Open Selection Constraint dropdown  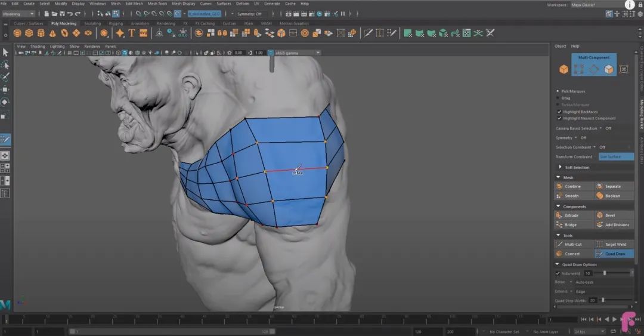pyautogui.click(x=595, y=147)
